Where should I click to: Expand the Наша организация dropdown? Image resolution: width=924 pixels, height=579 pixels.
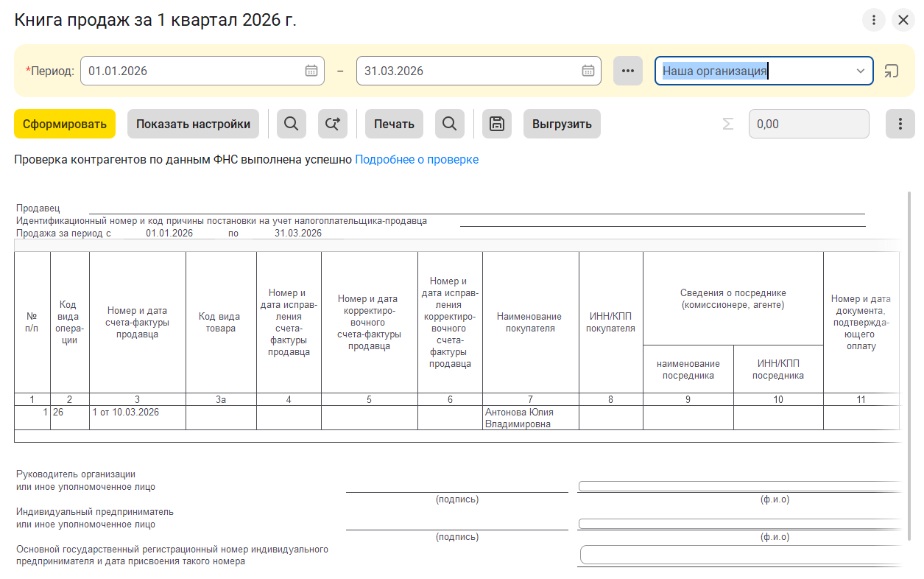coord(860,71)
